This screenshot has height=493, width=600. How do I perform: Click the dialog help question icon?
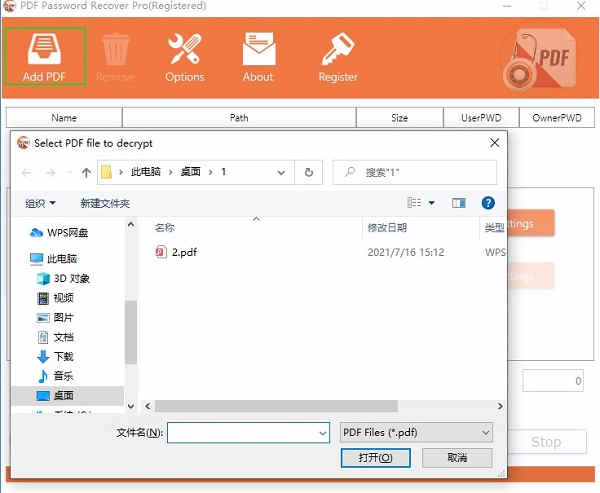coord(488,203)
